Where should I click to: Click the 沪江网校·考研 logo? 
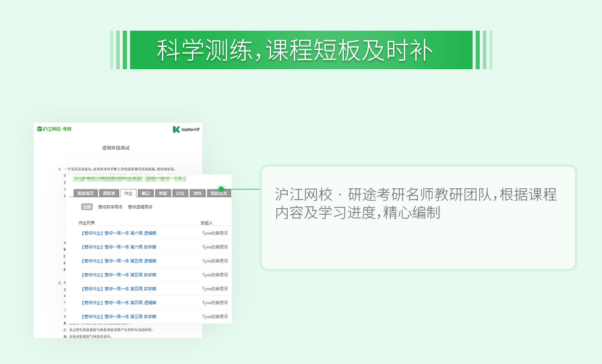pos(55,129)
